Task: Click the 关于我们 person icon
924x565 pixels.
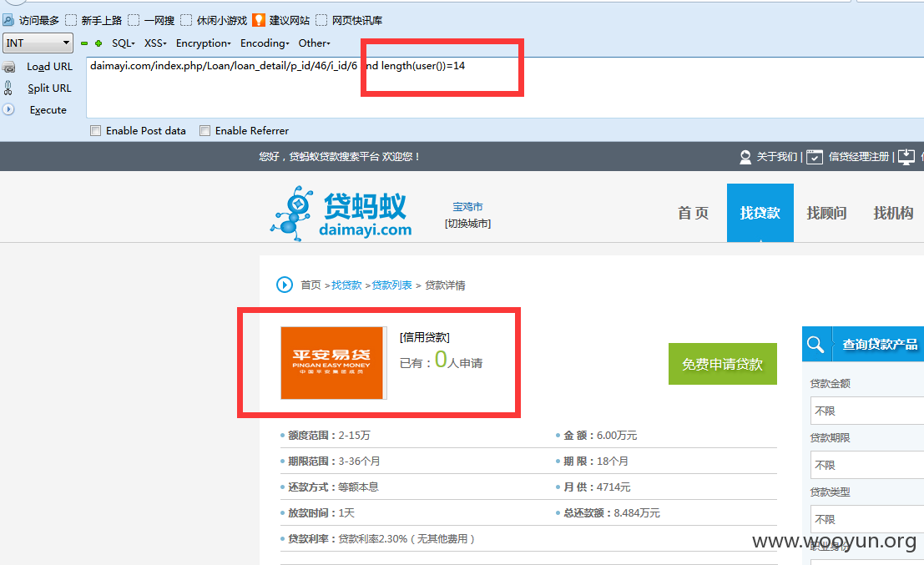Action: (x=745, y=157)
